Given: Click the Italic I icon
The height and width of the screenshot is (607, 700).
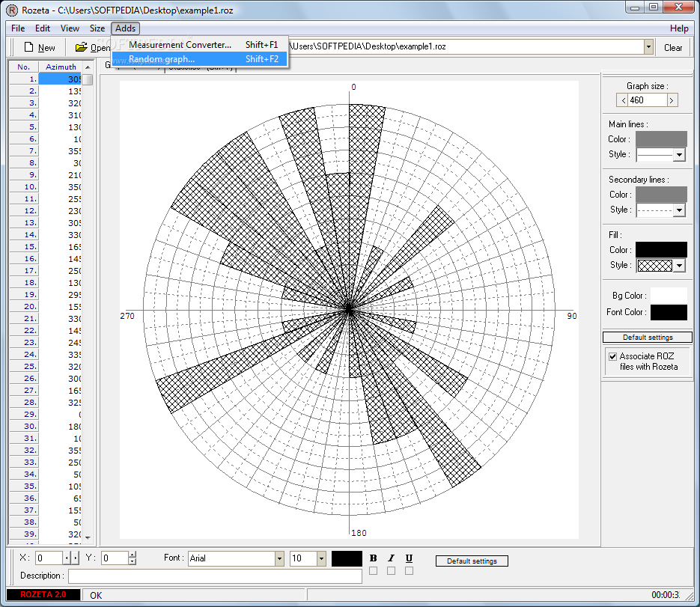Looking at the screenshot, I should coord(391,558).
